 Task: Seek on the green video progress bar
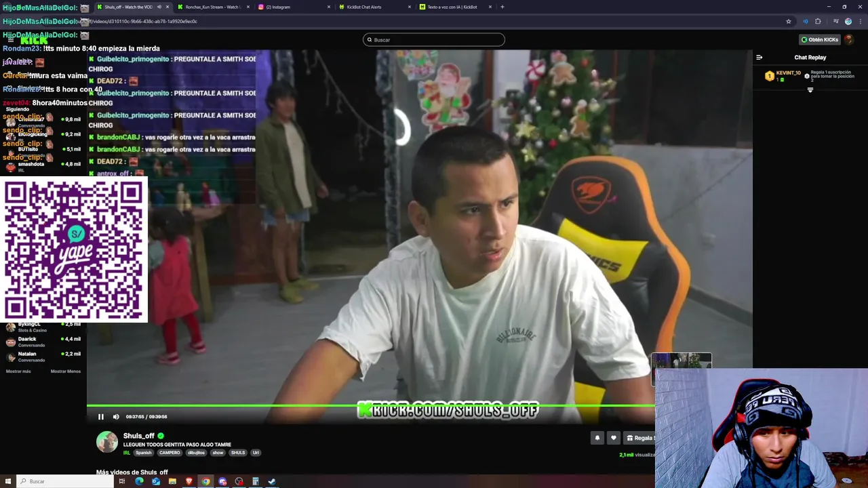[x=371, y=405]
